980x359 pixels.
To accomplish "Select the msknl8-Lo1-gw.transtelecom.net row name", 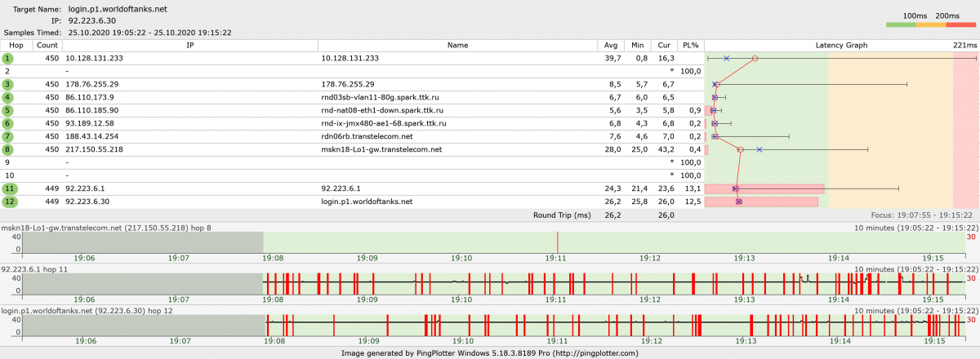I will 381,149.
